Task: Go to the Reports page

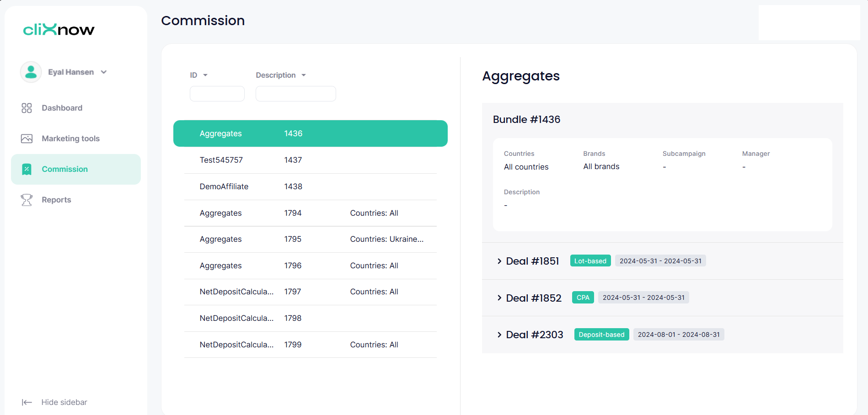Action: (x=56, y=200)
